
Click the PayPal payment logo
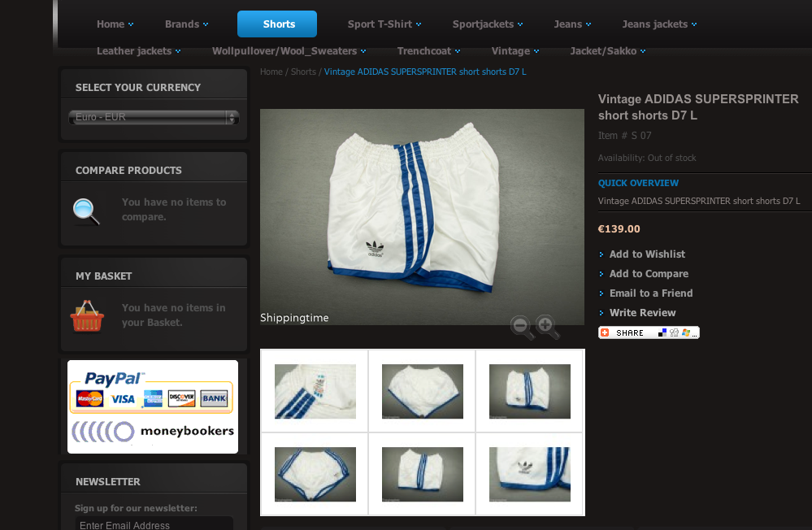point(114,379)
